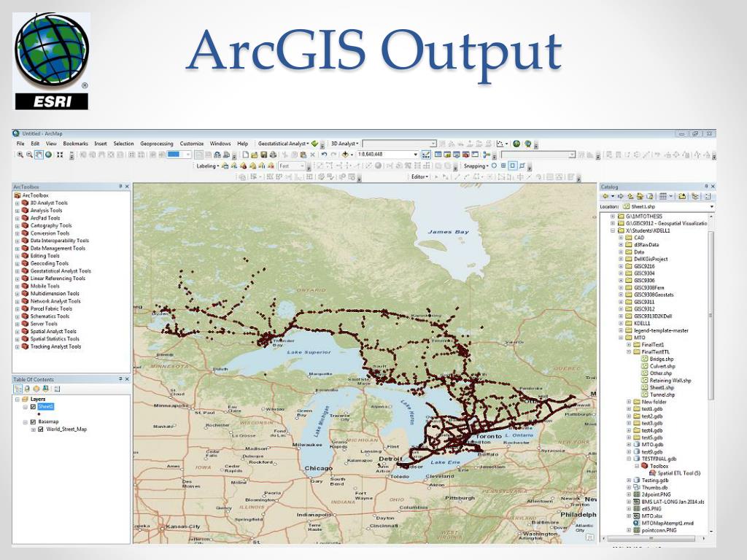Launch ArcGlobe from 3D Analyst toolbar
The height and width of the screenshot is (560, 747).
pyautogui.click(x=516, y=144)
